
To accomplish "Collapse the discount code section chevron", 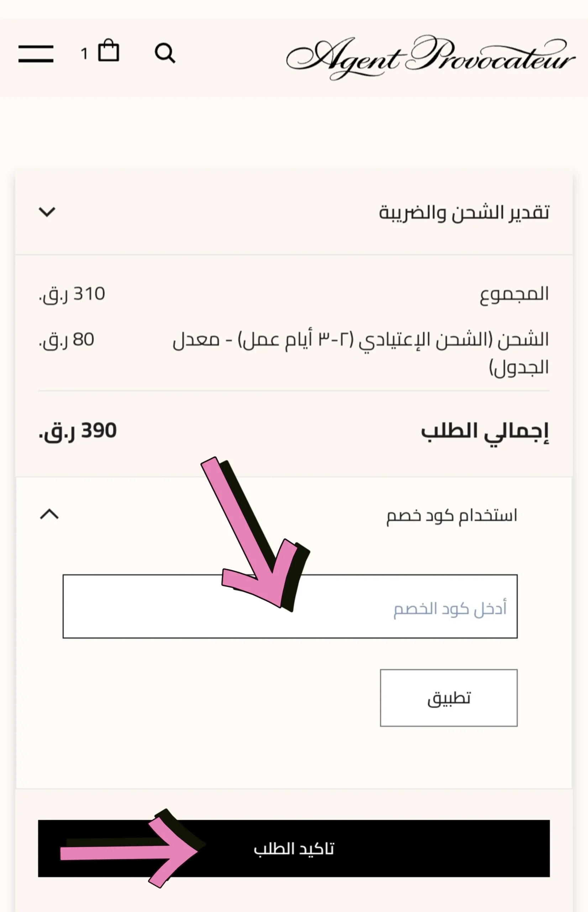I will pos(49,514).
